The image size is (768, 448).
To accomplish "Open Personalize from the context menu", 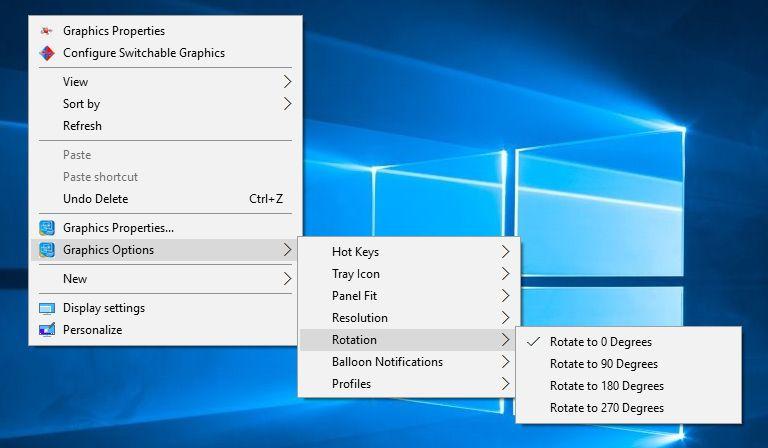I will 165,330.
